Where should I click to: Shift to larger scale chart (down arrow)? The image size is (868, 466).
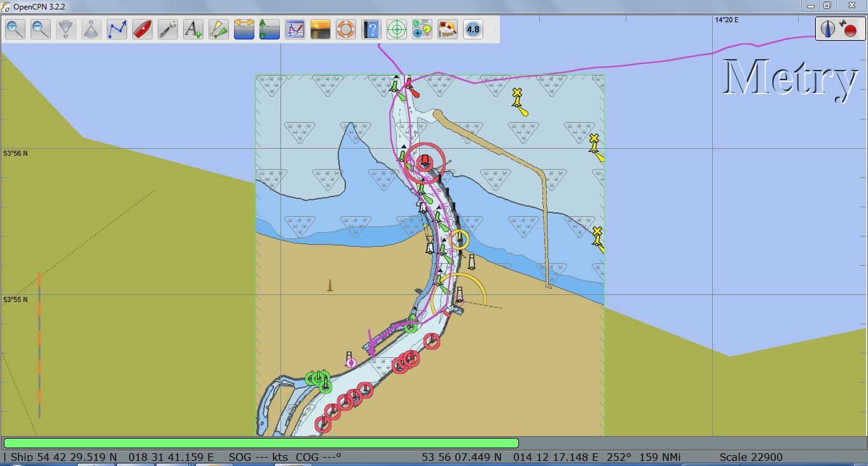pos(66,29)
